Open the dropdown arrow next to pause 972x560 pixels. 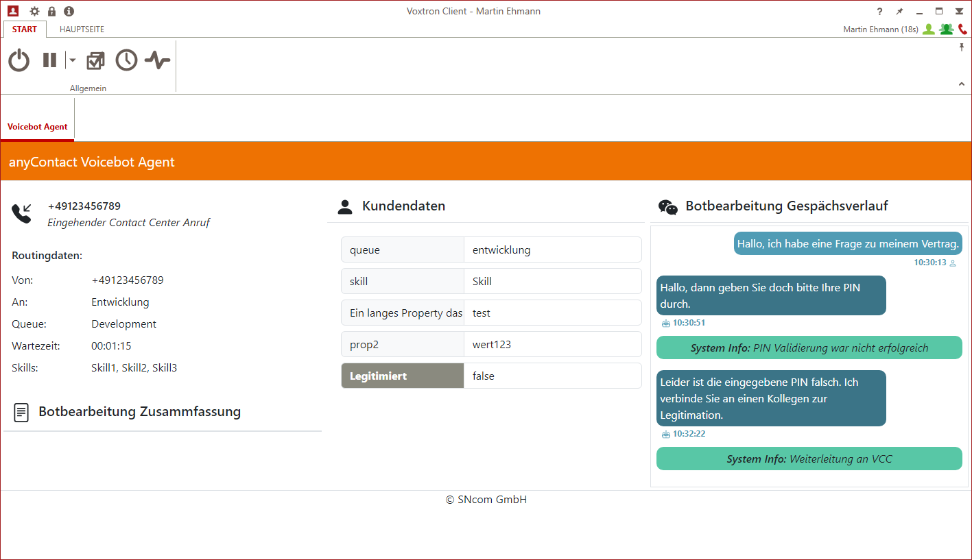coord(72,60)
